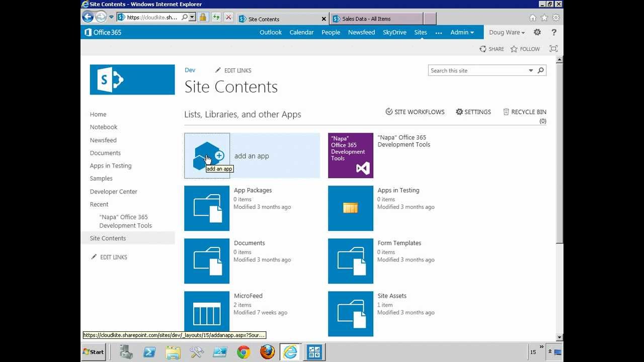Launch Firefox from the taskbar

coord(267,352)
